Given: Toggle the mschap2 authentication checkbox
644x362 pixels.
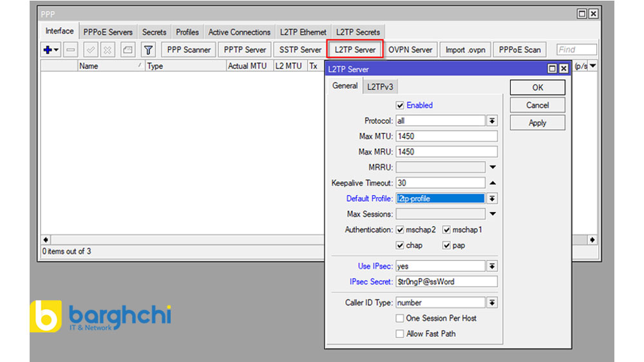Looking at the screenshot, I should point(400,230).
